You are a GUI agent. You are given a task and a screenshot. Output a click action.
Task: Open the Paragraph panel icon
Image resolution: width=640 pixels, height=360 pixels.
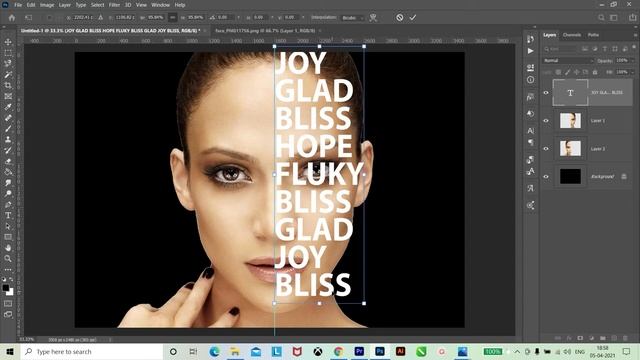point(530,142)
